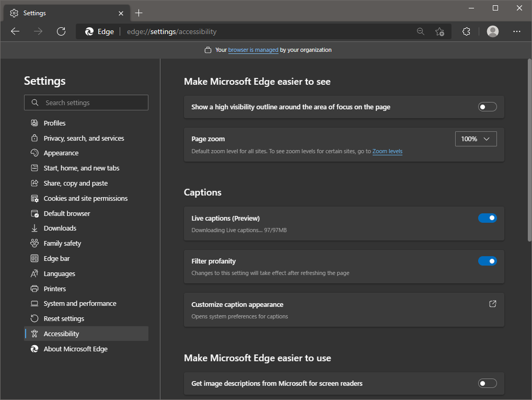Click the Share, copy and paste icon
Screen dimensions: 532x400
coord(35,183)
